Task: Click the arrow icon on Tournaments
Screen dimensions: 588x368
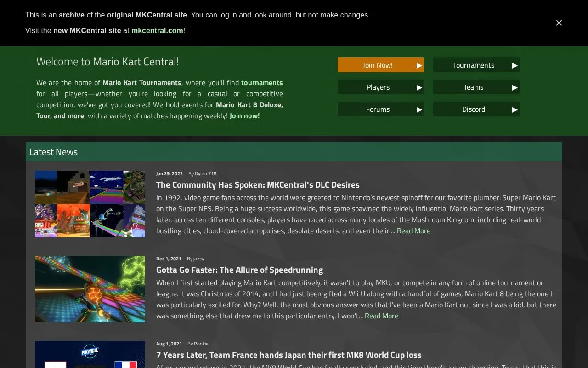Action: pyautogui.click(x=514, y=65)
